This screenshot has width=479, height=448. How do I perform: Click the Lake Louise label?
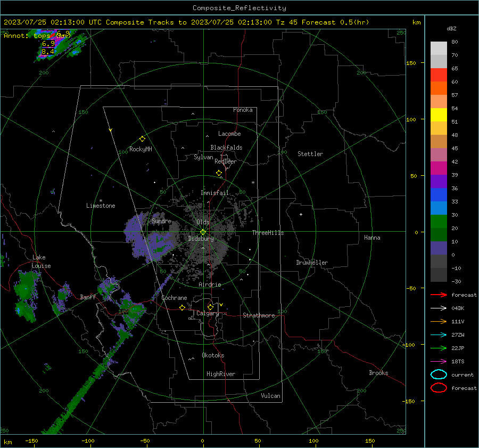(x=41, y=262)
